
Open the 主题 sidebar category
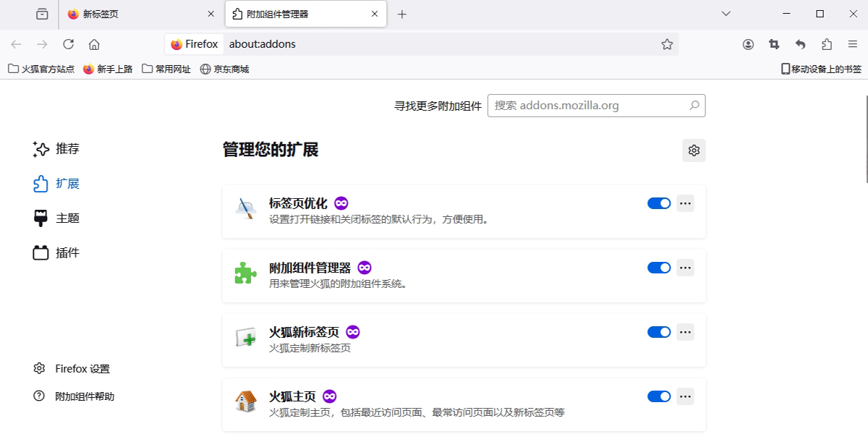[x=56, y=218]
